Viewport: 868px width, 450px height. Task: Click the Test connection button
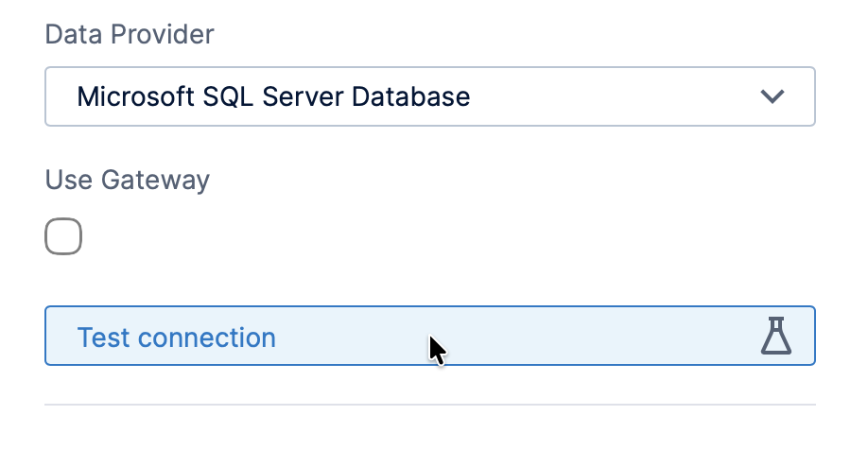pos(430,336)
